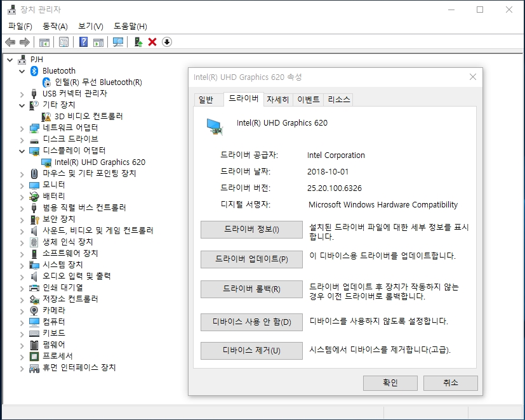525x420 pixels.
Task: Collapse the PJH root node
Action: pos(10,60)
